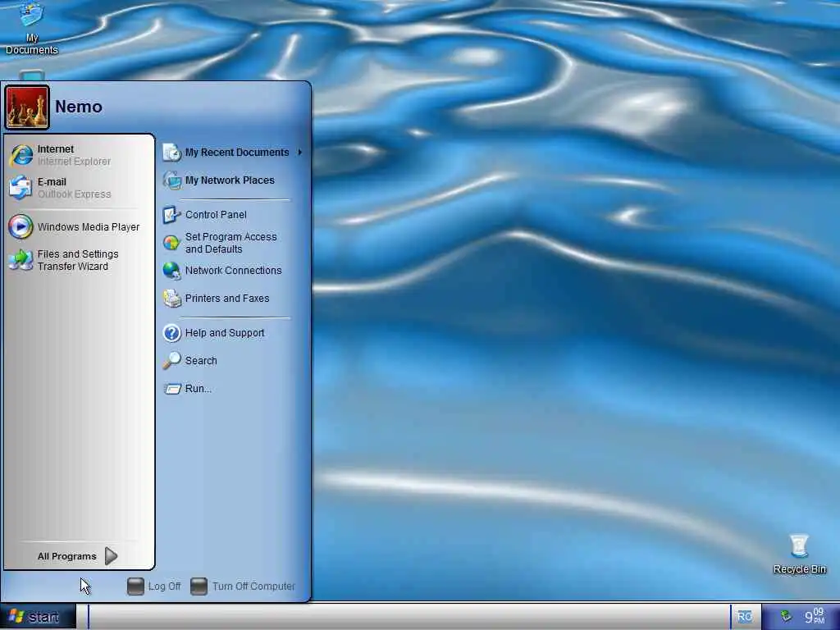The image size is (840, 630).
Task: Click the Turn Off Computer label
Action: pos(253,586)
